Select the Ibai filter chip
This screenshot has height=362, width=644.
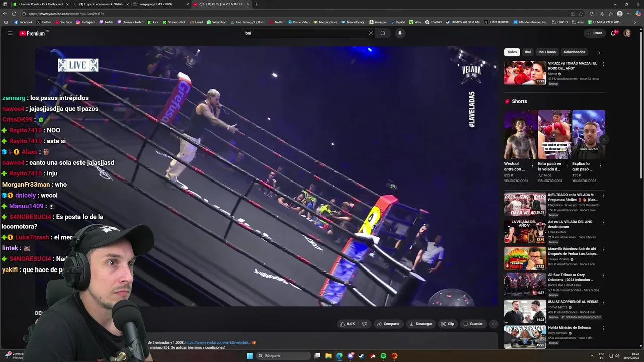click(x=527, y=52)
